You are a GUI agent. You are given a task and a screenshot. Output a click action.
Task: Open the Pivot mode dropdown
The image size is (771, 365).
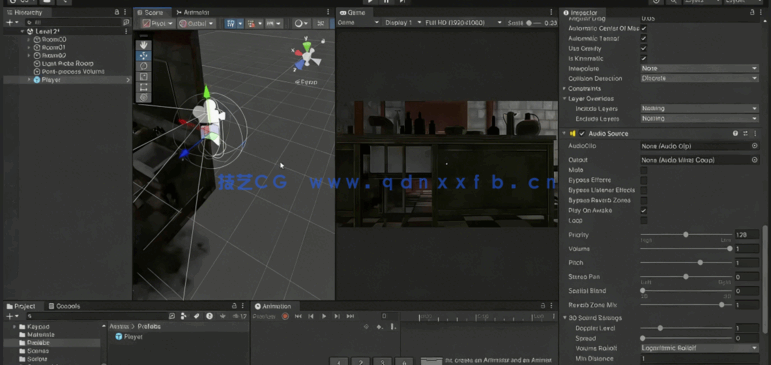[x=158, y=23]
